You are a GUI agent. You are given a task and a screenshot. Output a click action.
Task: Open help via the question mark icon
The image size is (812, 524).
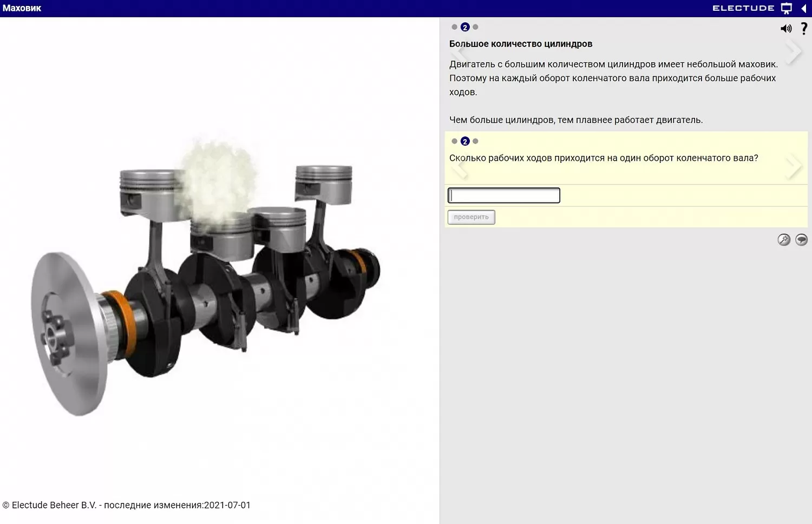pos(804,28)
